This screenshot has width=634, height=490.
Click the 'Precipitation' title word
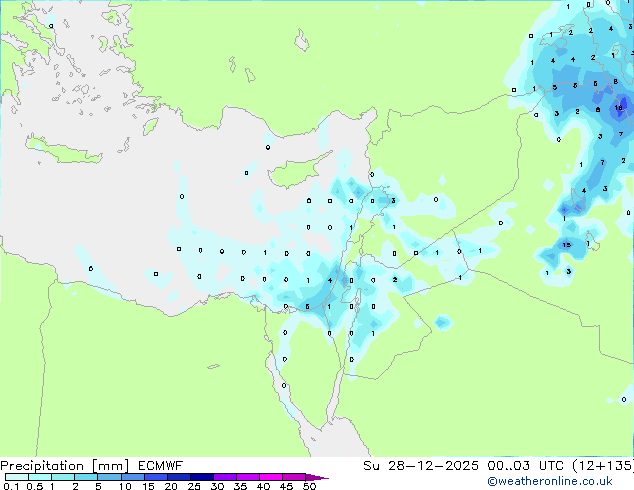click(42, 466)
